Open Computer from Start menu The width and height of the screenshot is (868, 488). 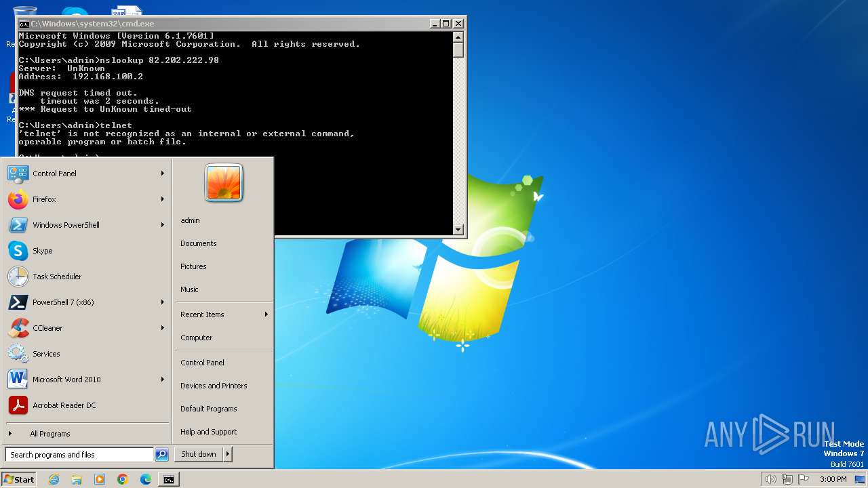click(x=196, y=338)
